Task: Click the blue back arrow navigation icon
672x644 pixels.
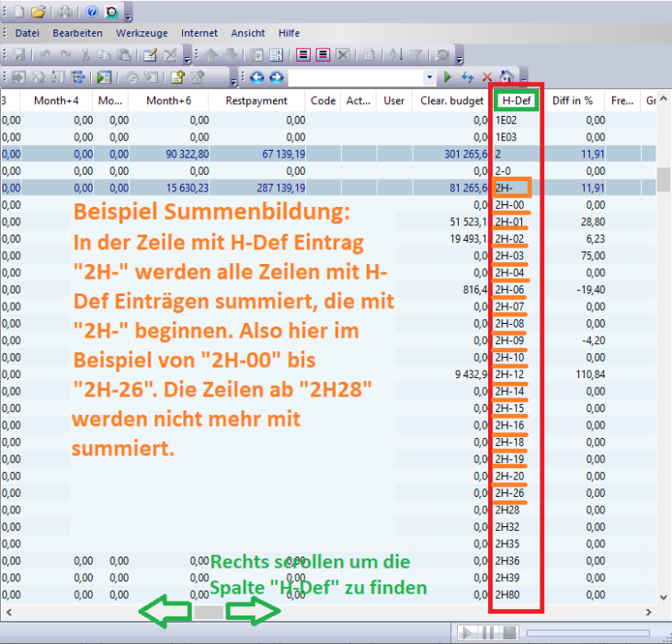Action: pyautogui.click(x=257, y=77)
